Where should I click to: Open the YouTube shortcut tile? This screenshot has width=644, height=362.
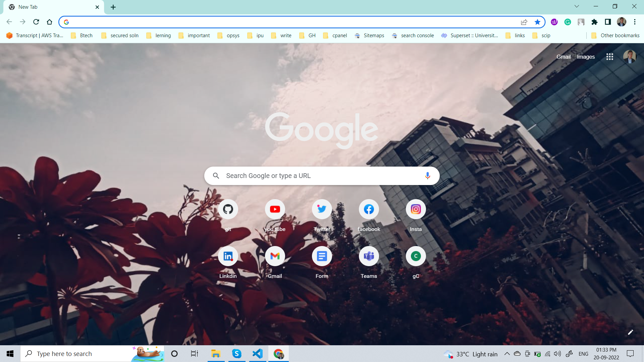tap(275, 209)
